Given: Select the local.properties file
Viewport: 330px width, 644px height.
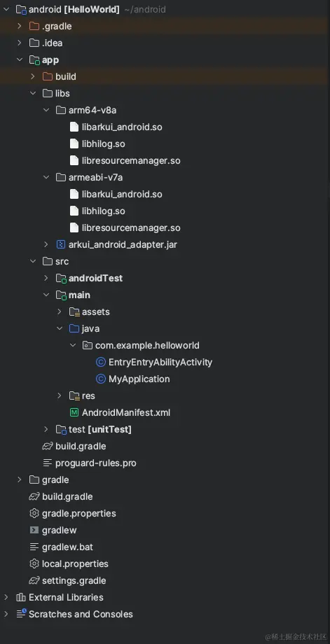Looking at the screenshot, I should (69, 564).
